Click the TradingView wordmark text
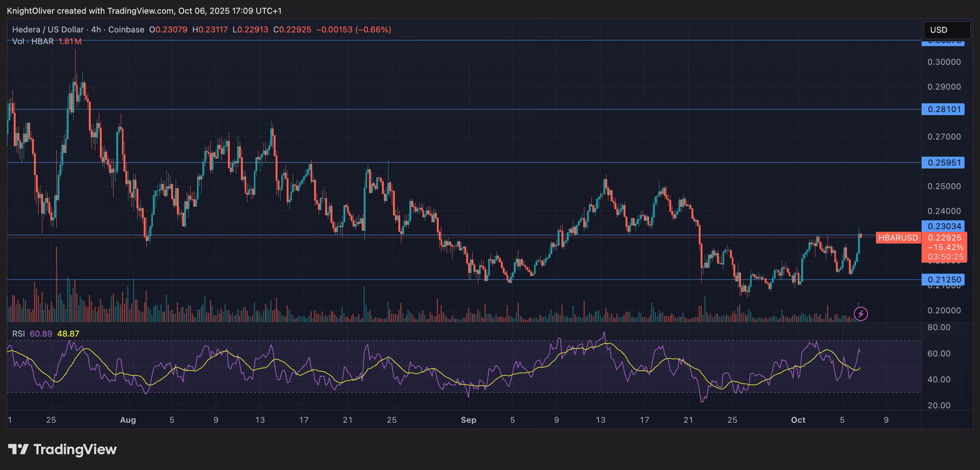This screenshot has width=980, height=470. pos(75,449)
